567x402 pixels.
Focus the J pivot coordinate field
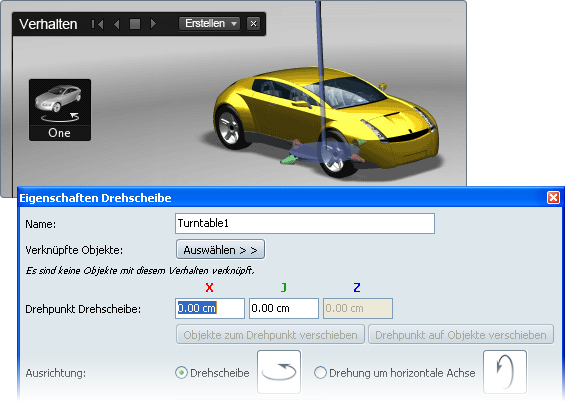tap(284, 308)
